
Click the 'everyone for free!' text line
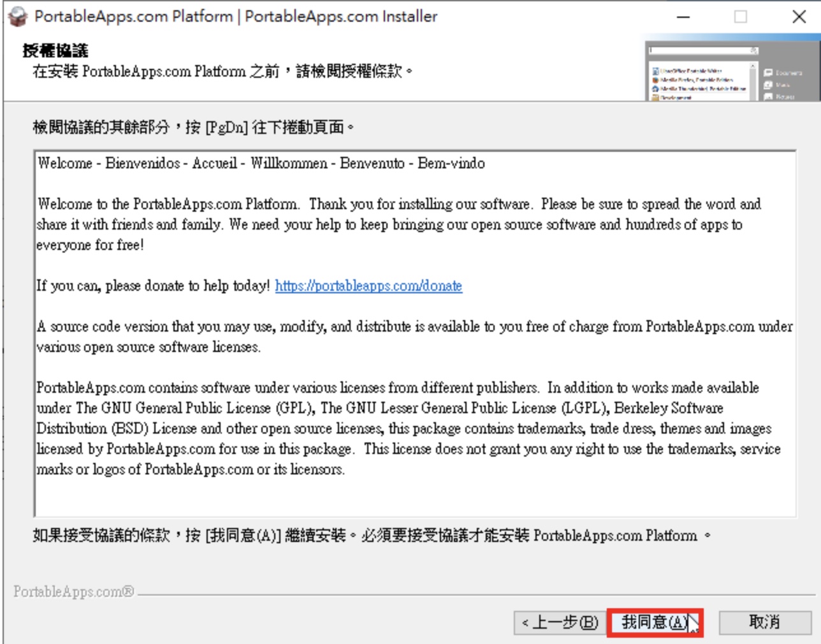[x=91, y=245]
